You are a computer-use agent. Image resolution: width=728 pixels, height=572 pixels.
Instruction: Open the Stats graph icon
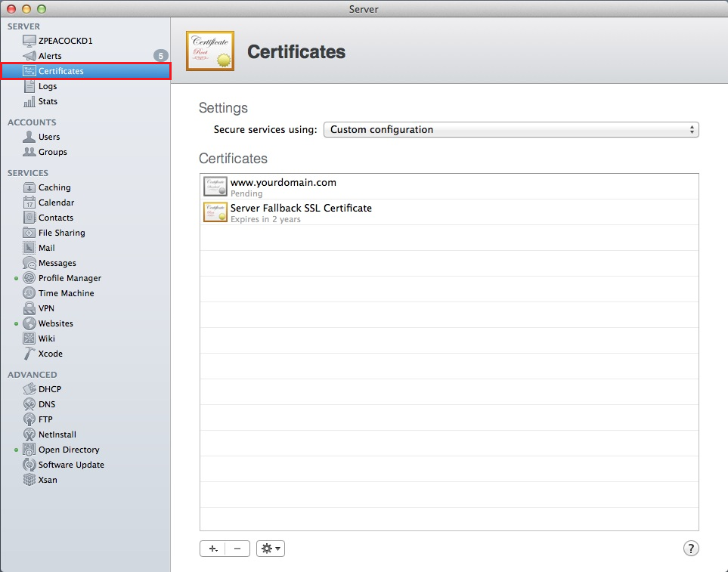tap(29, 101)
